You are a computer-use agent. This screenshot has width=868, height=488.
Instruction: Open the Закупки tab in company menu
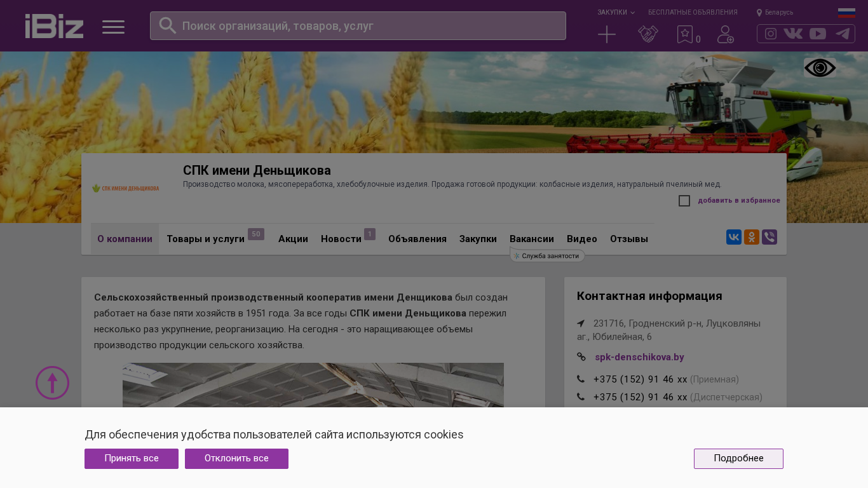coord(478,239)
